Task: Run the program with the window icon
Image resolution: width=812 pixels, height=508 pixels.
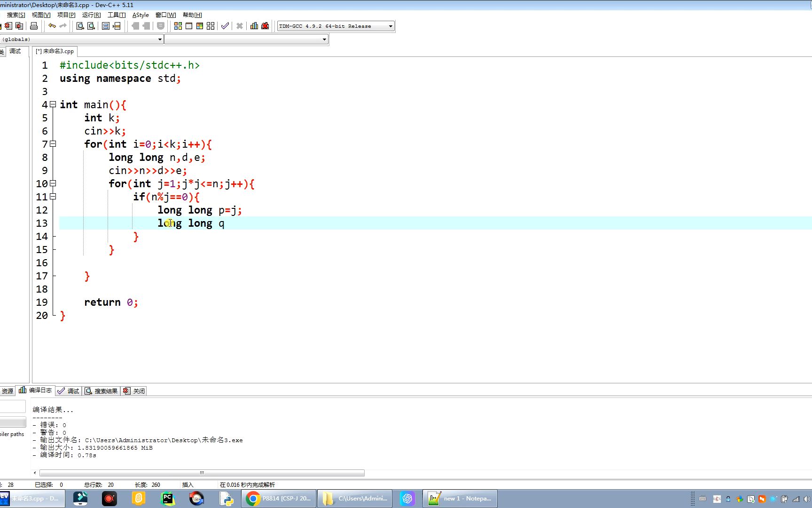Action: pos(189,26)
